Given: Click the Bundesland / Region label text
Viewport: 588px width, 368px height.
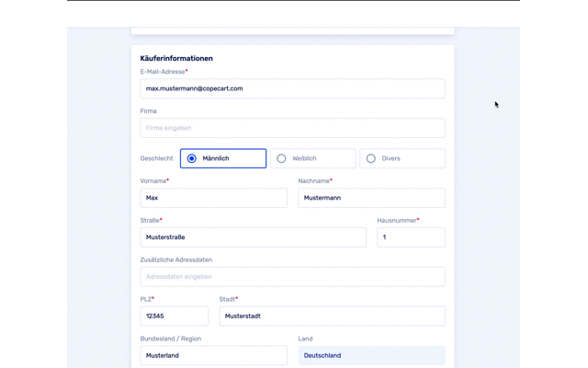Looking at the screenshot, I should [x=170, y=339].
